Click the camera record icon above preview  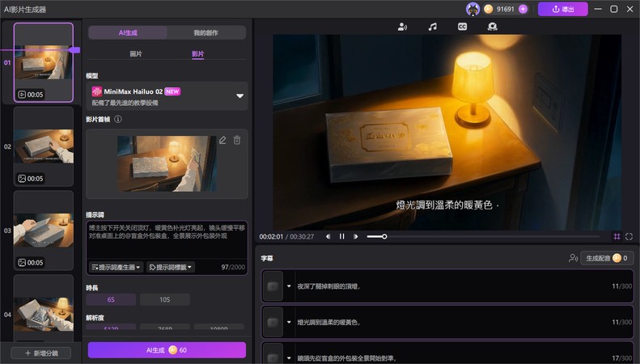[x=492, y=27]
